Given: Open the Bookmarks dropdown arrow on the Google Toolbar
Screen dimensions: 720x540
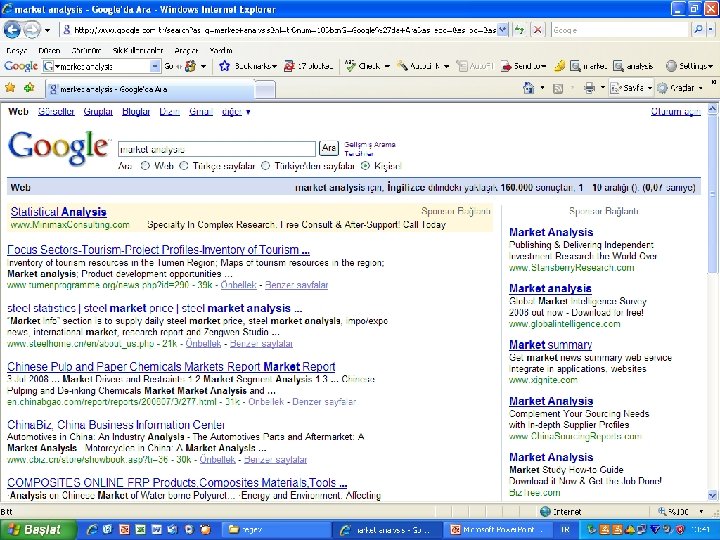Looking at the screenshot, I should tap(274, 67).
